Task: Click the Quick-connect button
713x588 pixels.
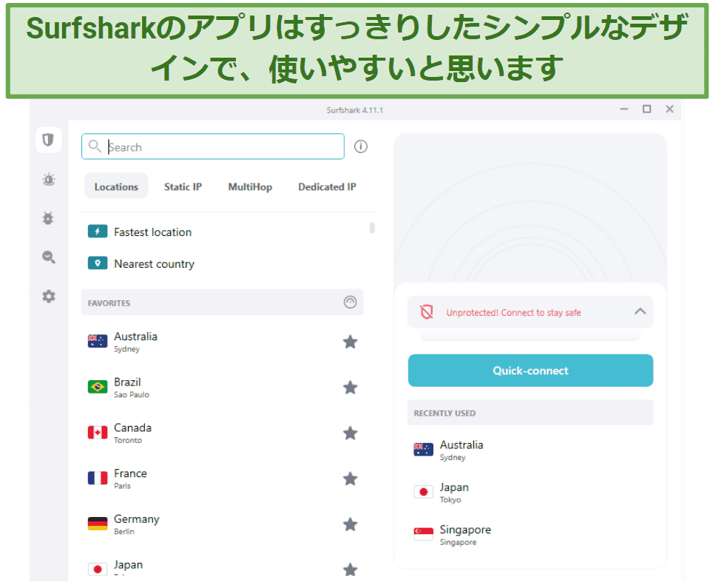Action: 530,370
